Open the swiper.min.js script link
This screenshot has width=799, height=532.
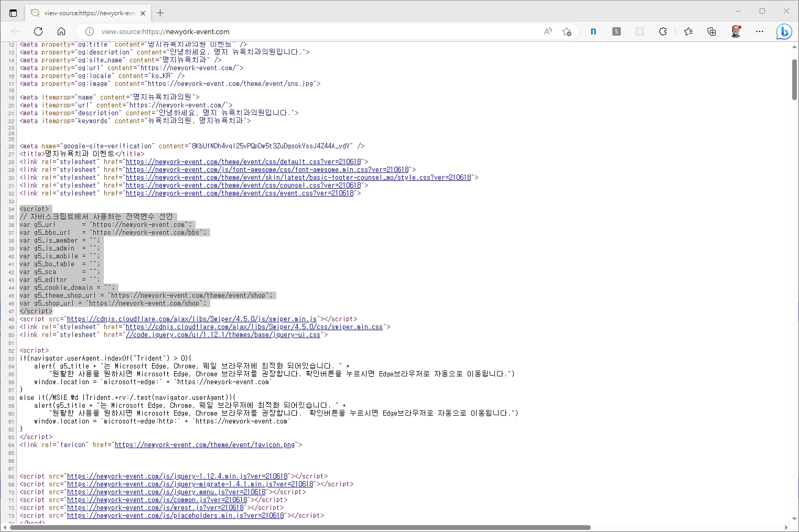(192, 319)
